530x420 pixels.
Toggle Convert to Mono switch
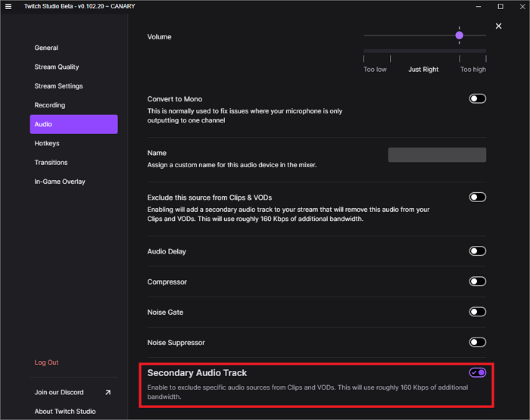(x=477, y=98)
